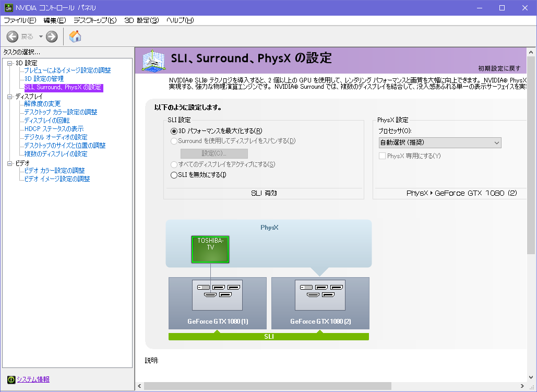Minimize the NVIDIA コントロール パネル window
Image resolution: width=537 pixels, height=392 pixels.
coord(480,7)
